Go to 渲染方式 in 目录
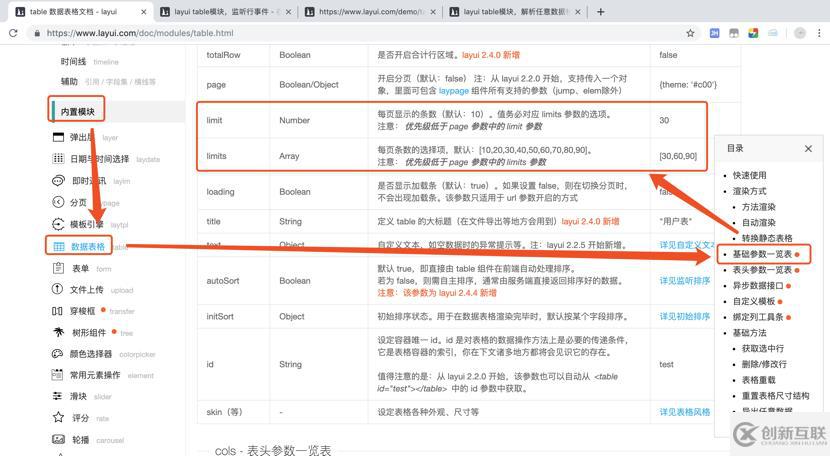This screenshot has height=456, width=830. click(749, 191)
